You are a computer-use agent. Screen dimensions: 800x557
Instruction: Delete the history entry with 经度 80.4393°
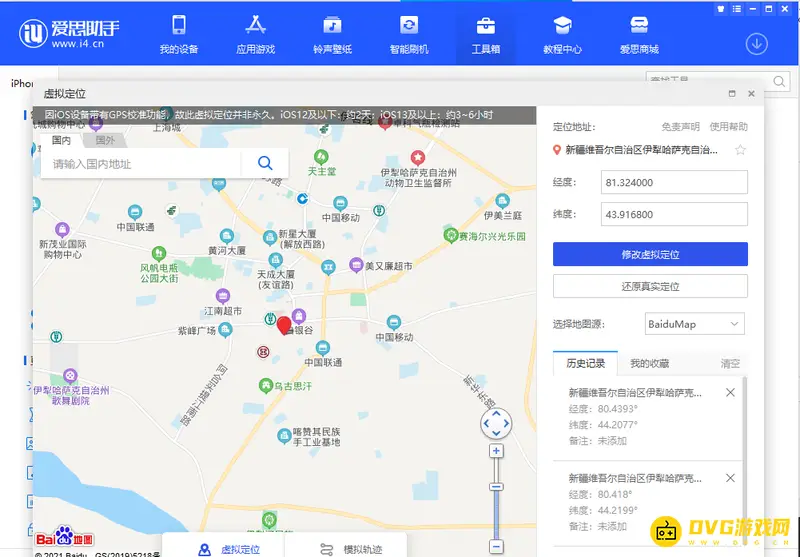730,392
